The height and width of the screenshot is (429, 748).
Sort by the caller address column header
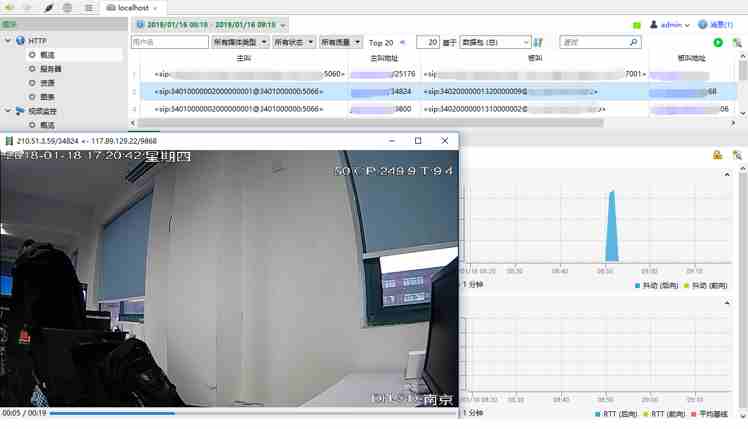coord(384,58)
